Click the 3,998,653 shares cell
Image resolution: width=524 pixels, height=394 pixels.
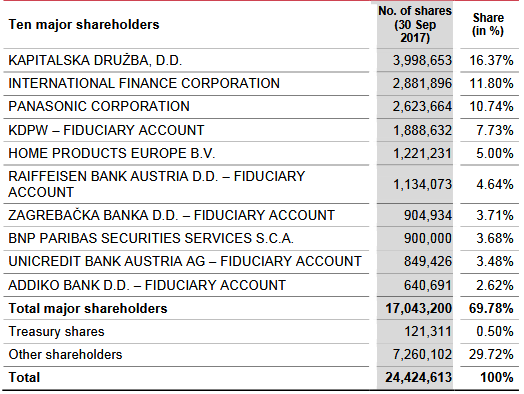pos(422,60)
